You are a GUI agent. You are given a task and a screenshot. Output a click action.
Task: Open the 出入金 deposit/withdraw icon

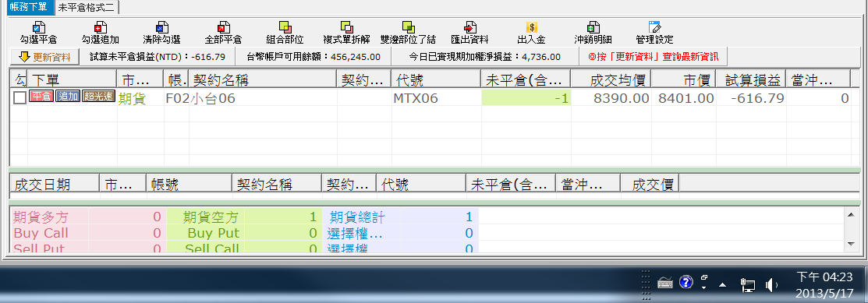click(x=531, y=27)
